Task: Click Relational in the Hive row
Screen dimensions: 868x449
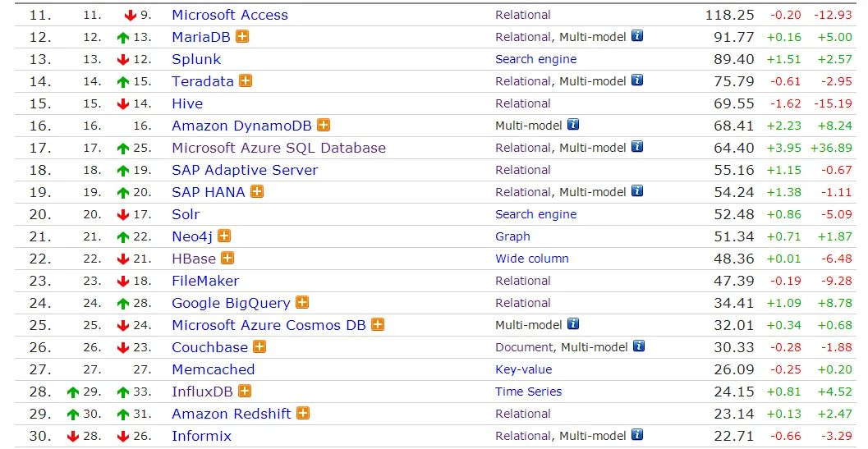Action: tap(523, 103)
